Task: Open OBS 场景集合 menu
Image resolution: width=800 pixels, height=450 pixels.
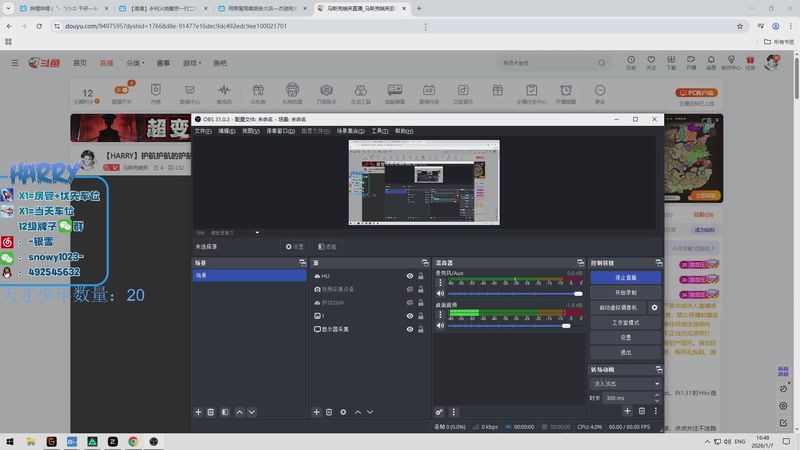Action: pos(351,131)
